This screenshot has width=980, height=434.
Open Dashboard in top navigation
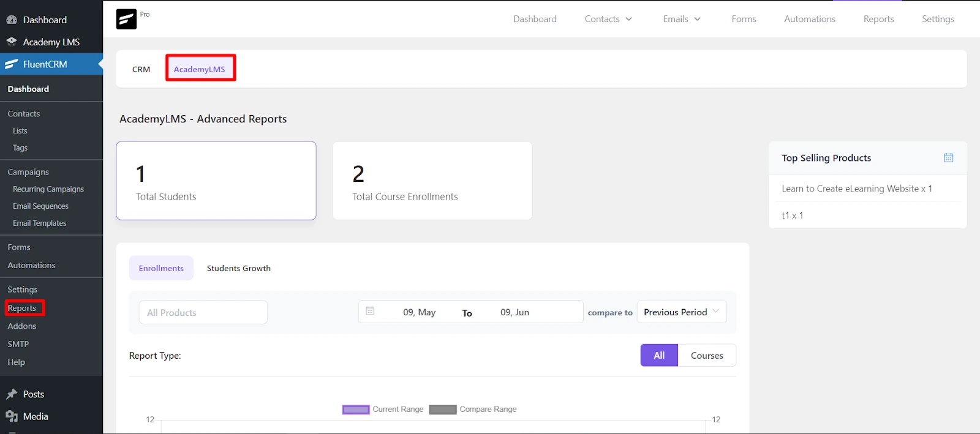click(535, 19)
